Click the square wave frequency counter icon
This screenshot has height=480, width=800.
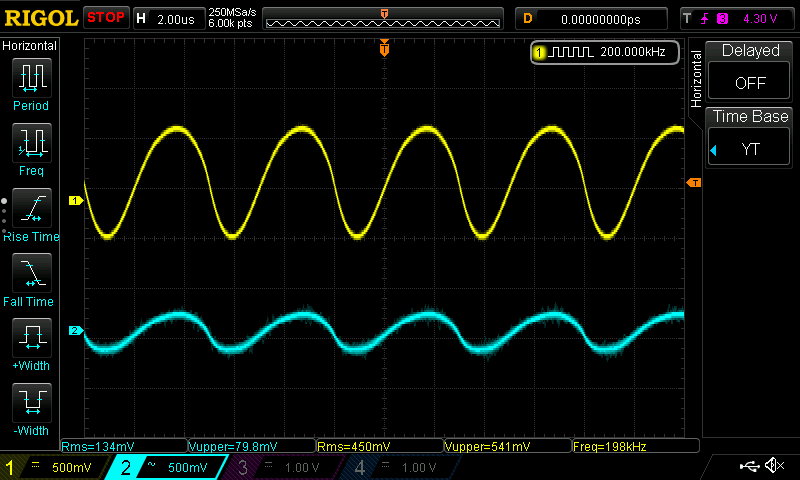click(571, 52)
